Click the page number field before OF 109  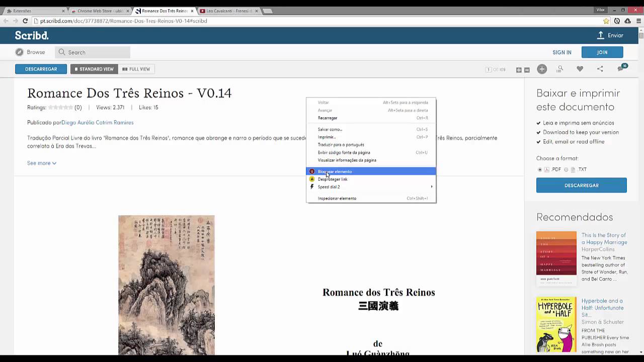(488, 69)
